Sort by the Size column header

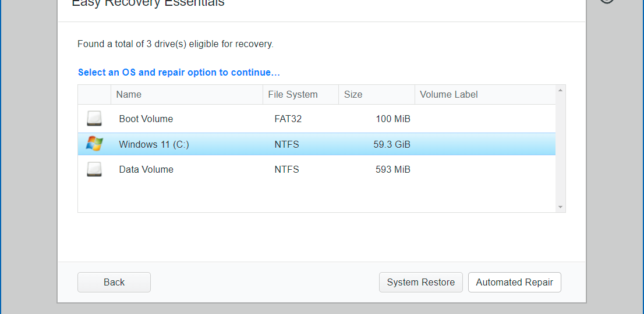377,95
